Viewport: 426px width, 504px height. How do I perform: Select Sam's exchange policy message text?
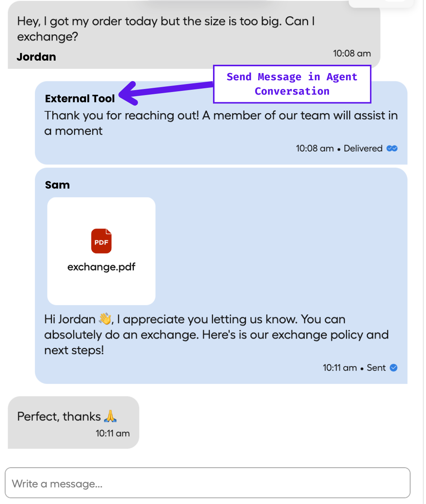[x=216, y=335]
